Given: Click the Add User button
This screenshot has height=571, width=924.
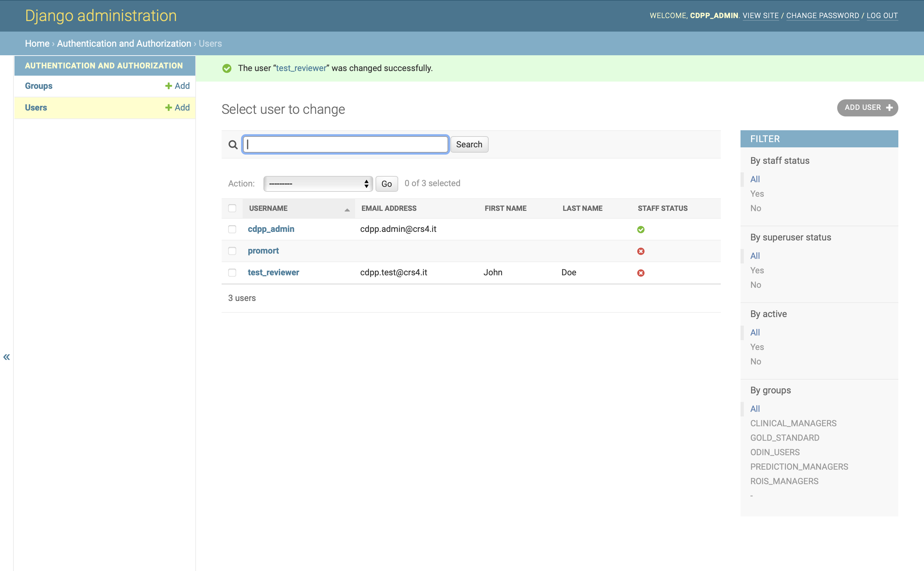Looking at the screenshot, I should [867, 108].
